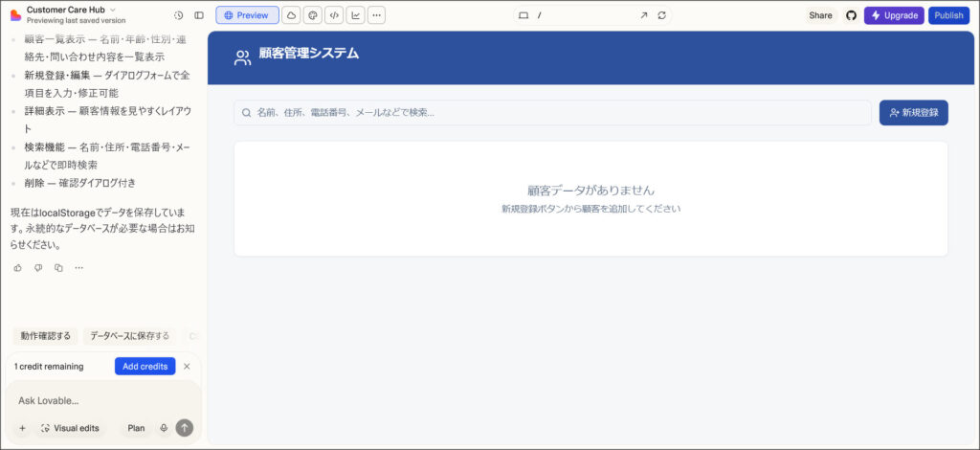This screenshot has height=450, width=980.
Task: Open the Customer Care Hub project dropdown
Action: (71, 10)
